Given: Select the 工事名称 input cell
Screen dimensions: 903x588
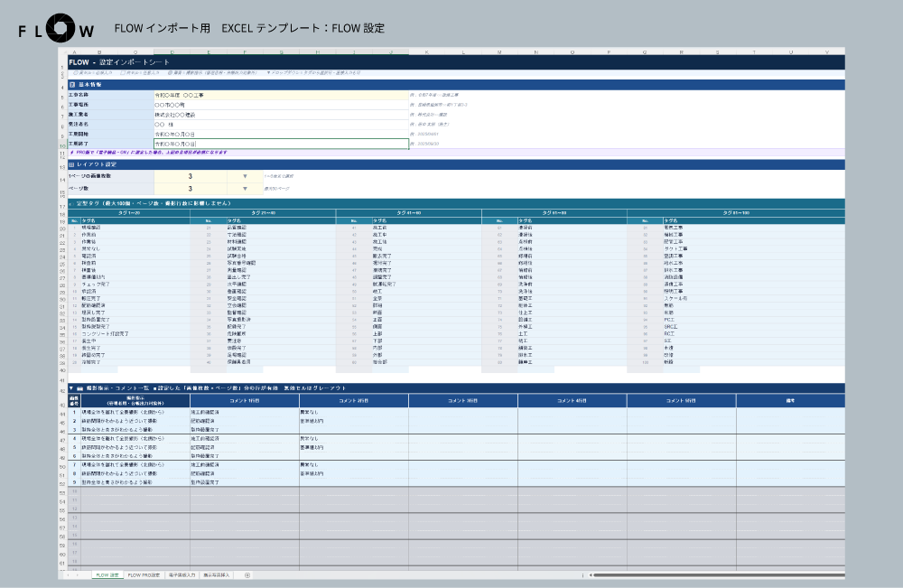Looking at the screenshot, I should pyautogui.click(x=281, y=95).
